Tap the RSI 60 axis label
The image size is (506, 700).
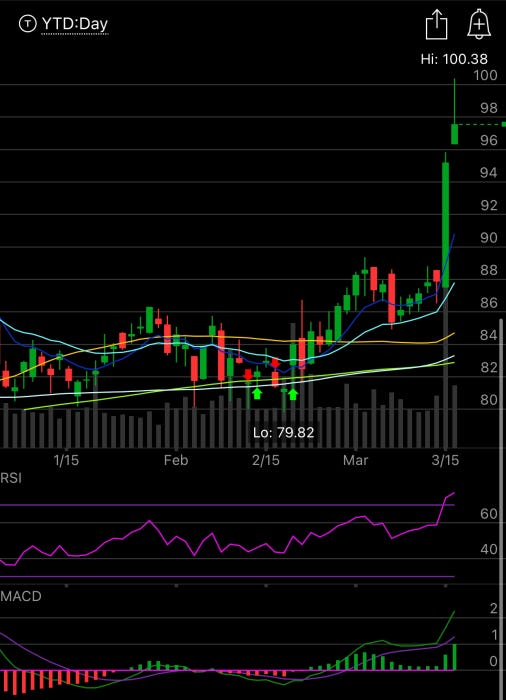[489, 514]
